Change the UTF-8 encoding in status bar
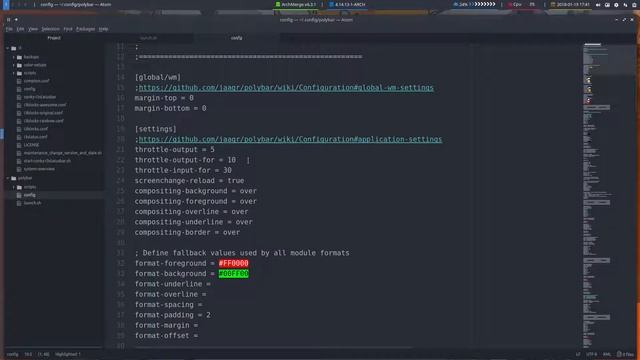Screen dimensions: 640x360 [x=591, y=354]
